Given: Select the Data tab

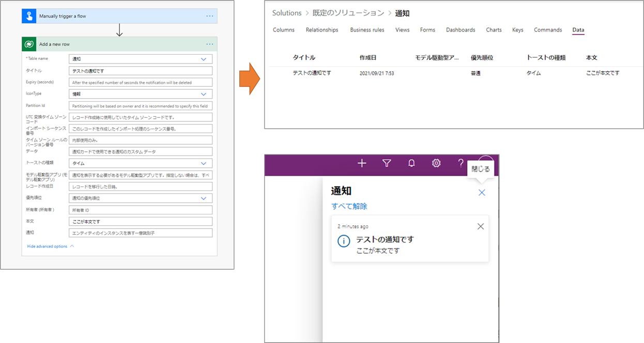Looking at the screenshot, I should [x=578, y=30].
